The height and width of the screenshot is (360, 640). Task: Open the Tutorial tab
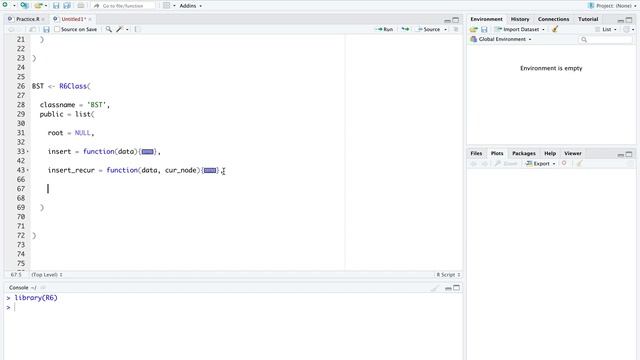(x=588, y=19)
